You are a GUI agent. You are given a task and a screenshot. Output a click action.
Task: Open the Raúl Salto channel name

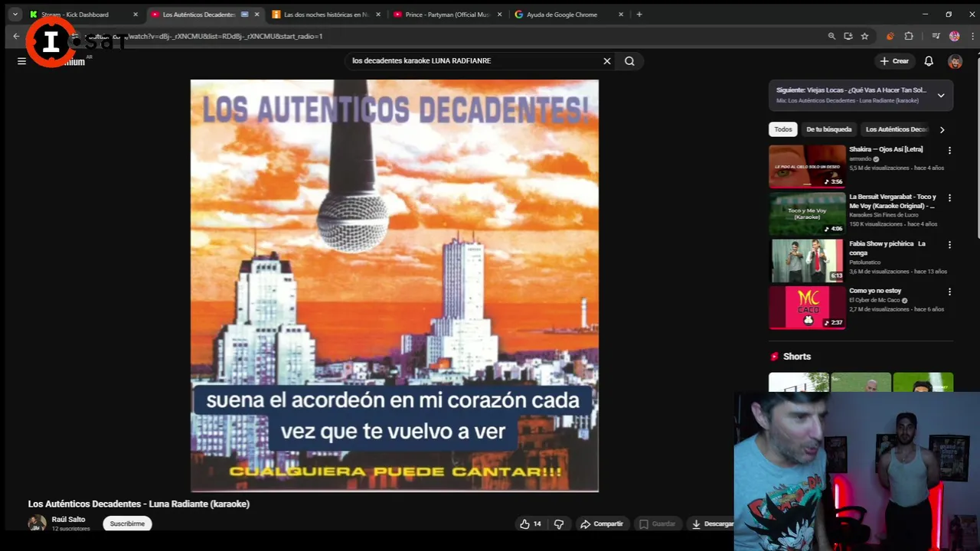pyautogui.click(x=68, y=520)
